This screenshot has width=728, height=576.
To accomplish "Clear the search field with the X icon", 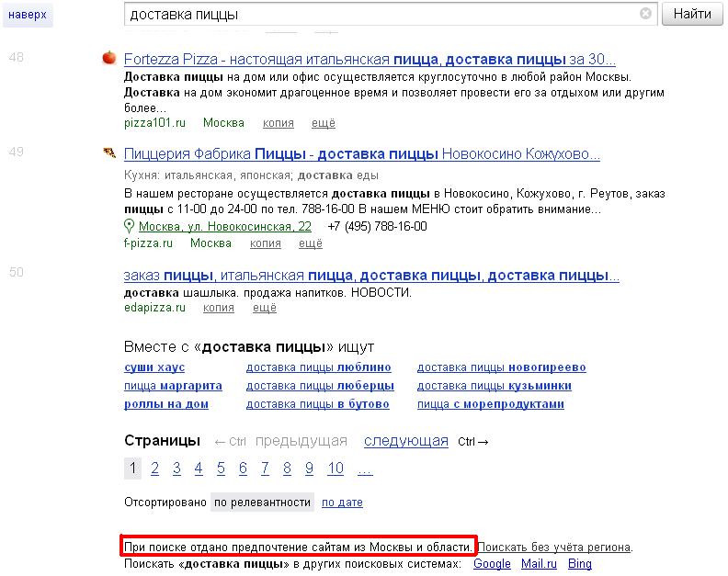I will tap(645, 14).
